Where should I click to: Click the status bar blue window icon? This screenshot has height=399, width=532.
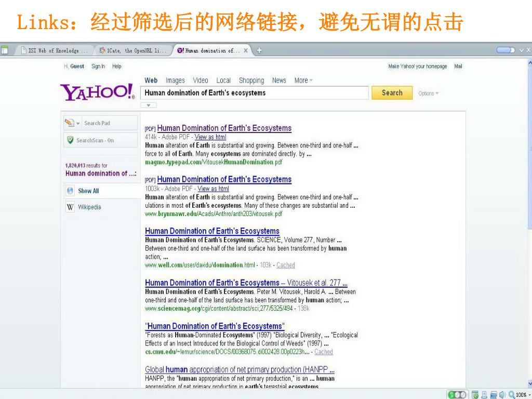click(x=494, y=395)
